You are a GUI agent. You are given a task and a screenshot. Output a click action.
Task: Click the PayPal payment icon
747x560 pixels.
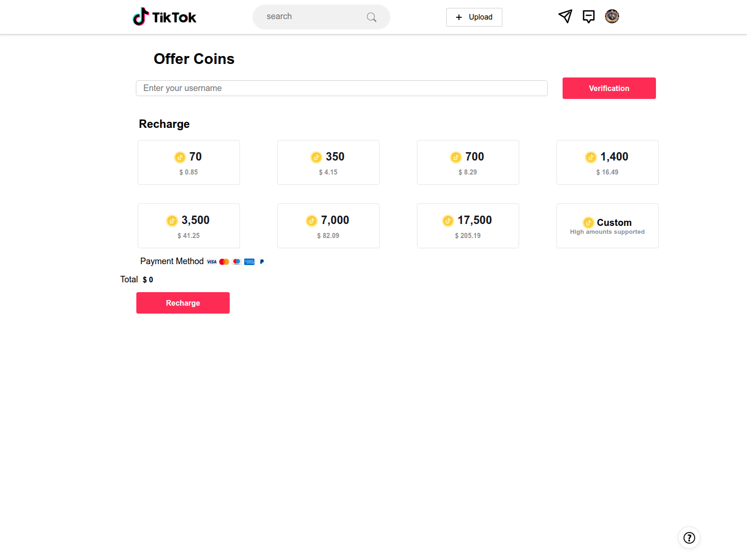[262, 262]
